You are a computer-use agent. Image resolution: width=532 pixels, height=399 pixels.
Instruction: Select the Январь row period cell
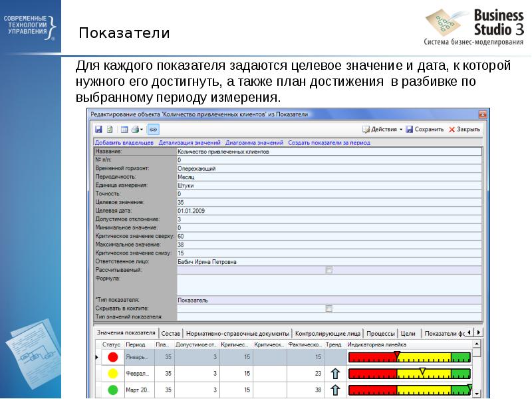[139, 357]
